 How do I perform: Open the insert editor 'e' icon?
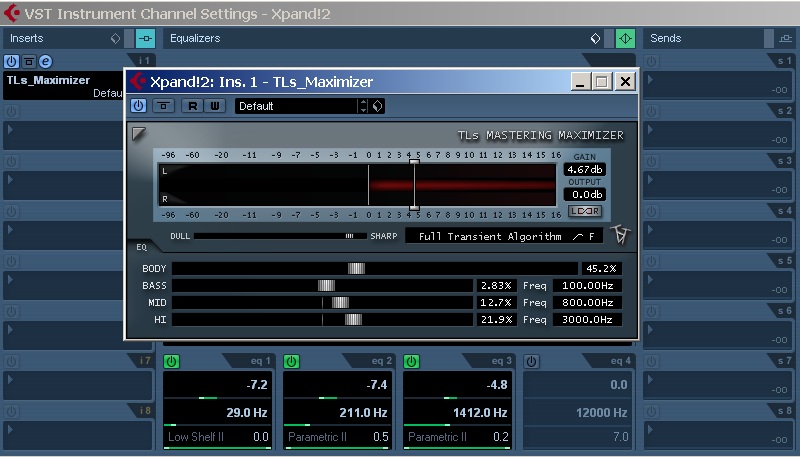pyautogui.click(x=45, y=62)
